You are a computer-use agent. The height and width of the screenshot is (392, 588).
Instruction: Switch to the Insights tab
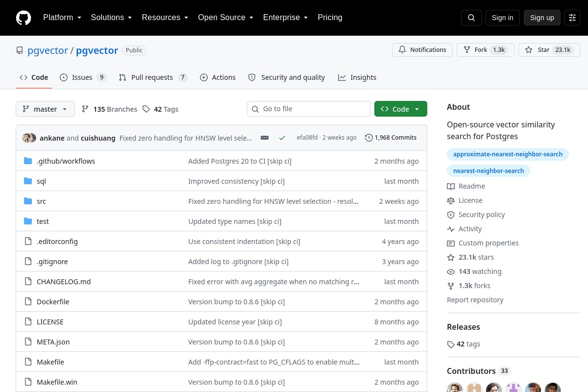(357, 77)
